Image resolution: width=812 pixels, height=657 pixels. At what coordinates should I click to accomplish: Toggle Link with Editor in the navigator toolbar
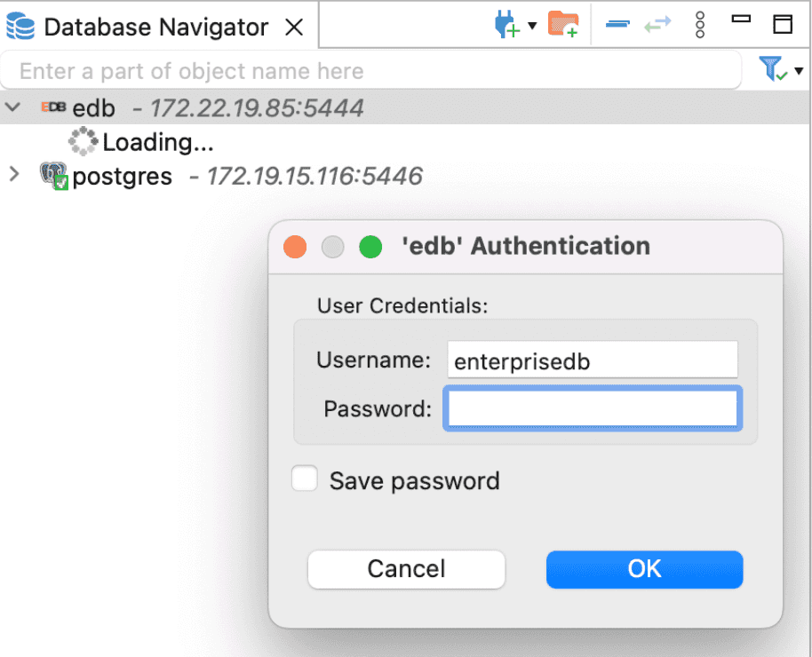point(657,25)
